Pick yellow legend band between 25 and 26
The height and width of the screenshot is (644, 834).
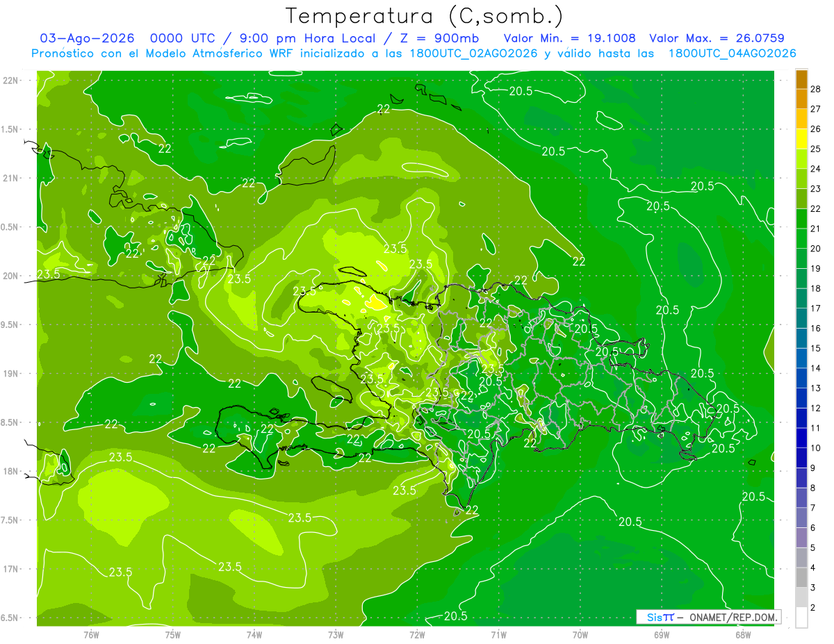click(801, 139)
